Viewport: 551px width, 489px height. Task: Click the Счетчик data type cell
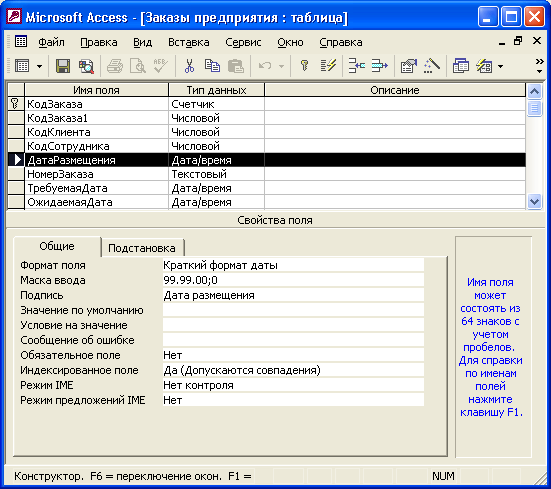pos(216,104)
